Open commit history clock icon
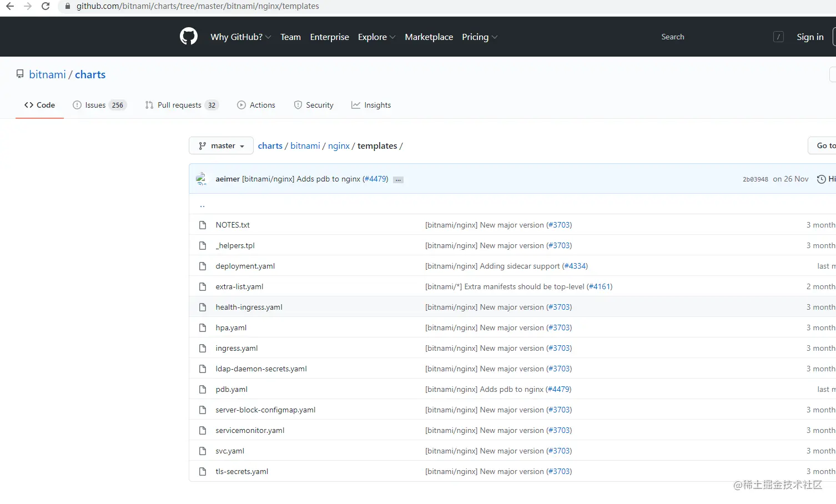The width and height of the screenshot is (836, 504). click(821, 179)
